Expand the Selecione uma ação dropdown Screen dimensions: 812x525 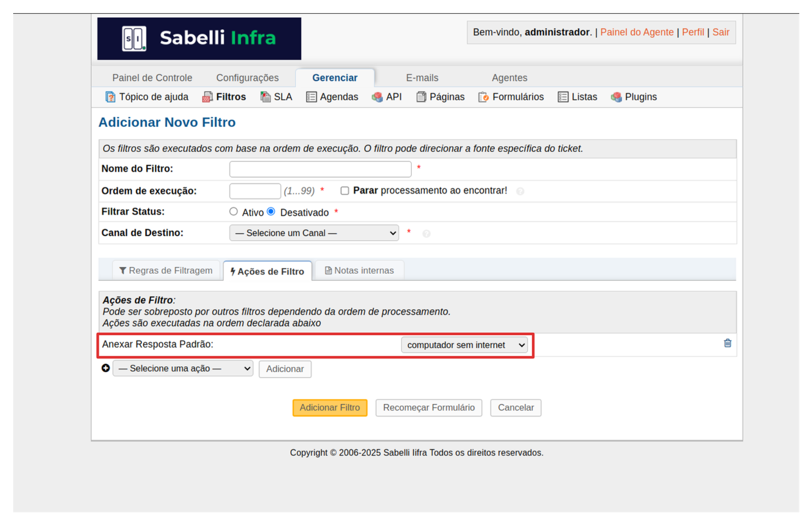(x=183, y=369)
